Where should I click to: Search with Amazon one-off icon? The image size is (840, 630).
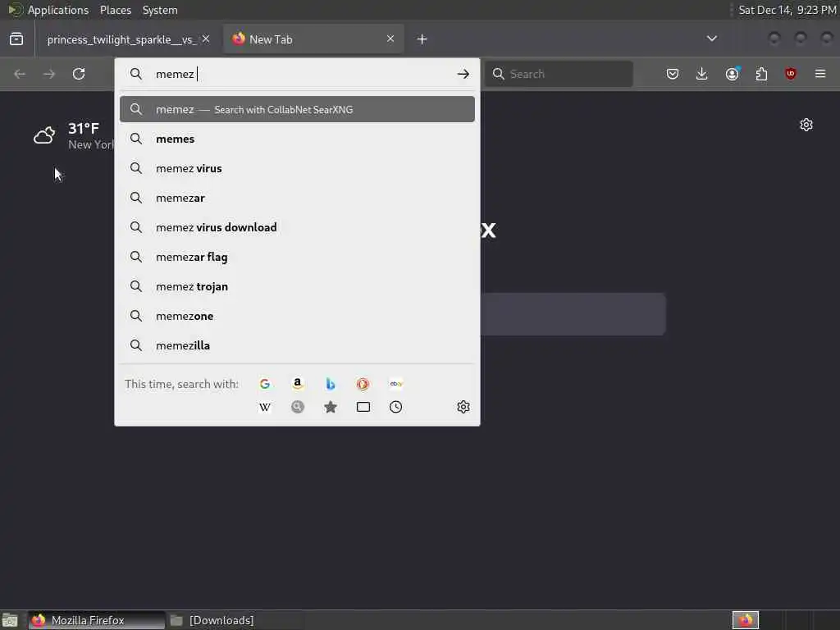point(297,384)
